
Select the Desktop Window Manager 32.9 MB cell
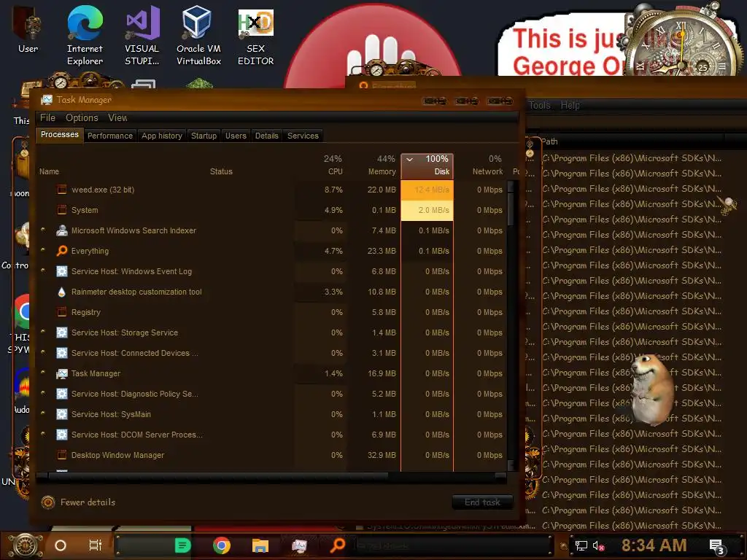click(x=374, y=455)
